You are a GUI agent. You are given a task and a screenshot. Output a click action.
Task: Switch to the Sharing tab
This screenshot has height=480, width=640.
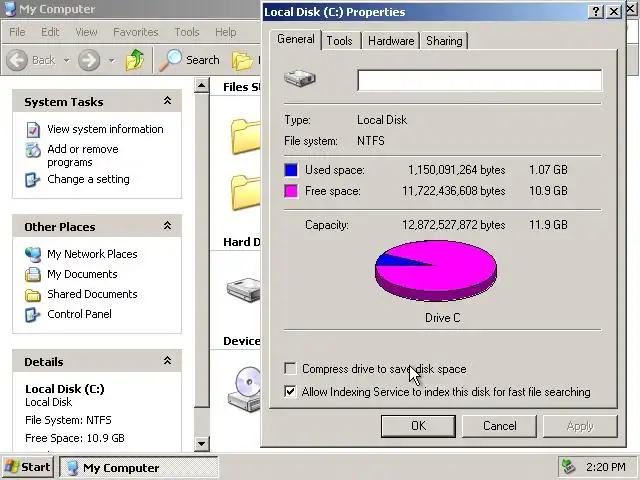tap(444, 41)
